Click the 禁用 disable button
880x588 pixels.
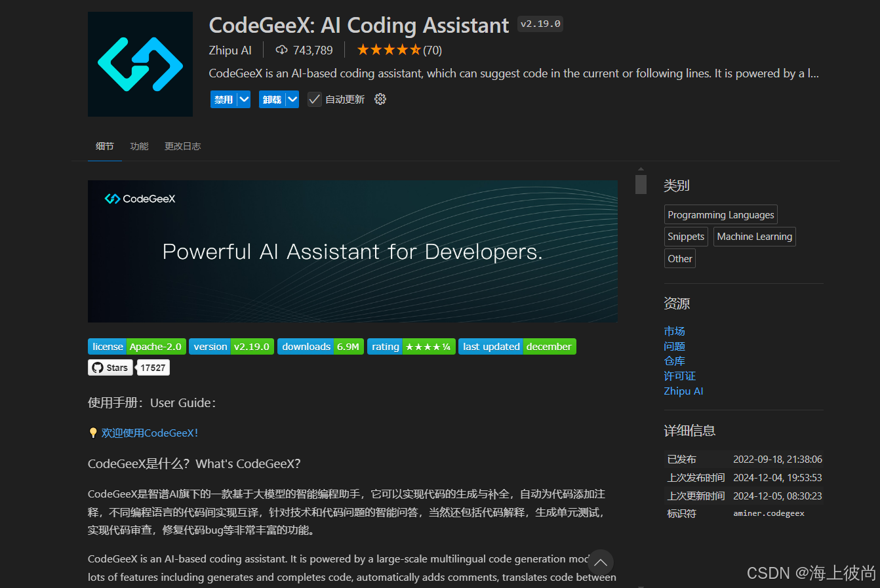coord(224,100)
